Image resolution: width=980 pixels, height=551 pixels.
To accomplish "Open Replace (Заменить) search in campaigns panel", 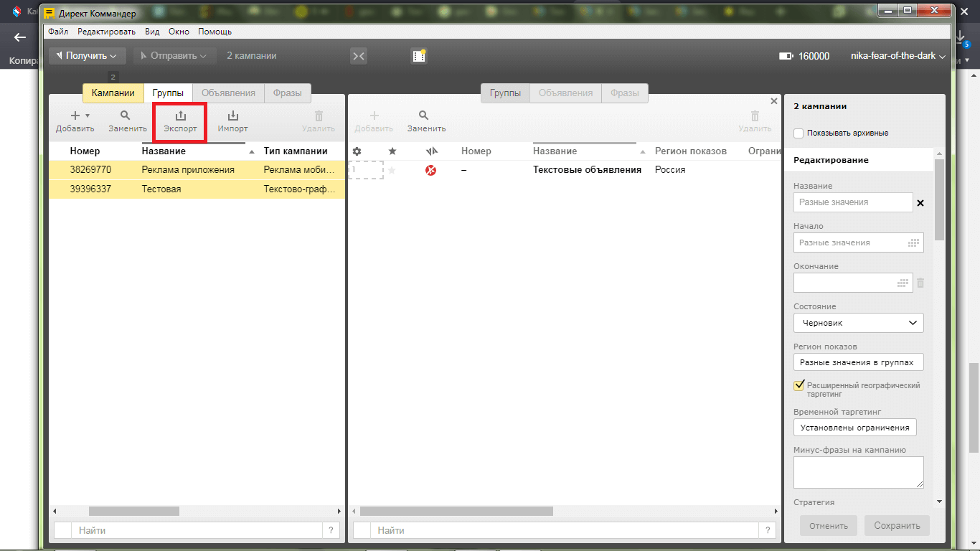I will coord(127,116).
